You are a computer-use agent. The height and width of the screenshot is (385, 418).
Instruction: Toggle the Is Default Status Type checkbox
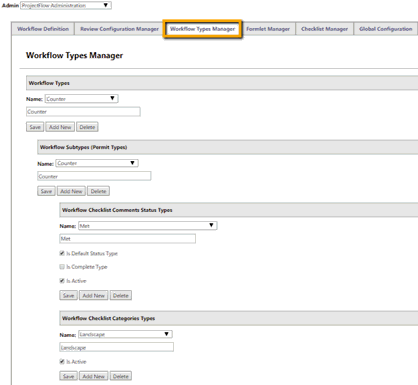pyautogui.click(x=62, y=253)
